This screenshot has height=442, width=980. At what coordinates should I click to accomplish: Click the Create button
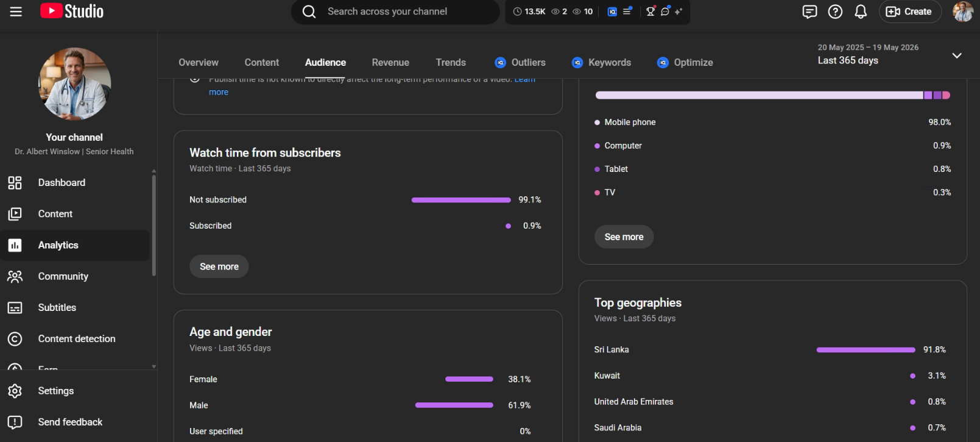(x=910, y=12)
